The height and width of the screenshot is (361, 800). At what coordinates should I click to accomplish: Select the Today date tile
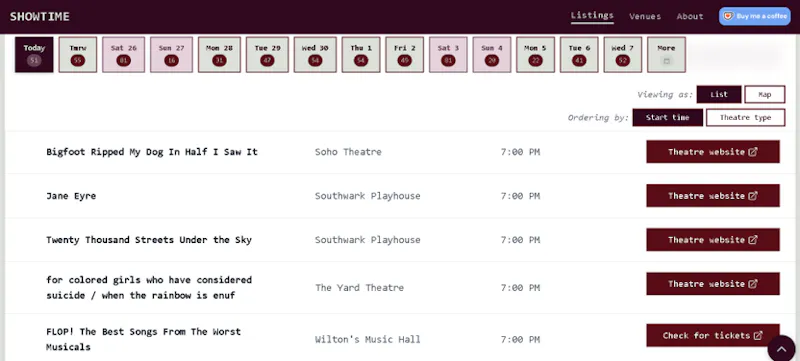point(34,55)
